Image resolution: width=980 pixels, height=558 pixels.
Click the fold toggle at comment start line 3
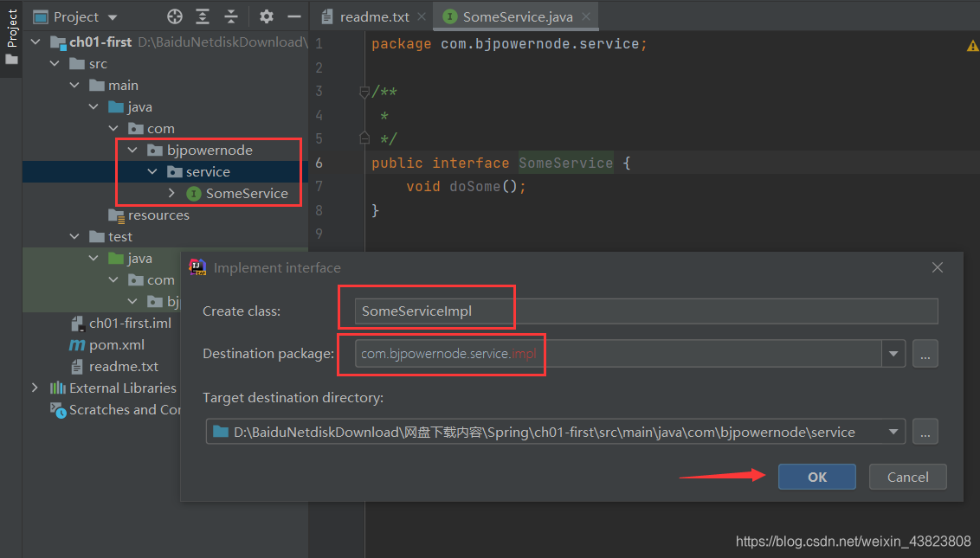364,92
